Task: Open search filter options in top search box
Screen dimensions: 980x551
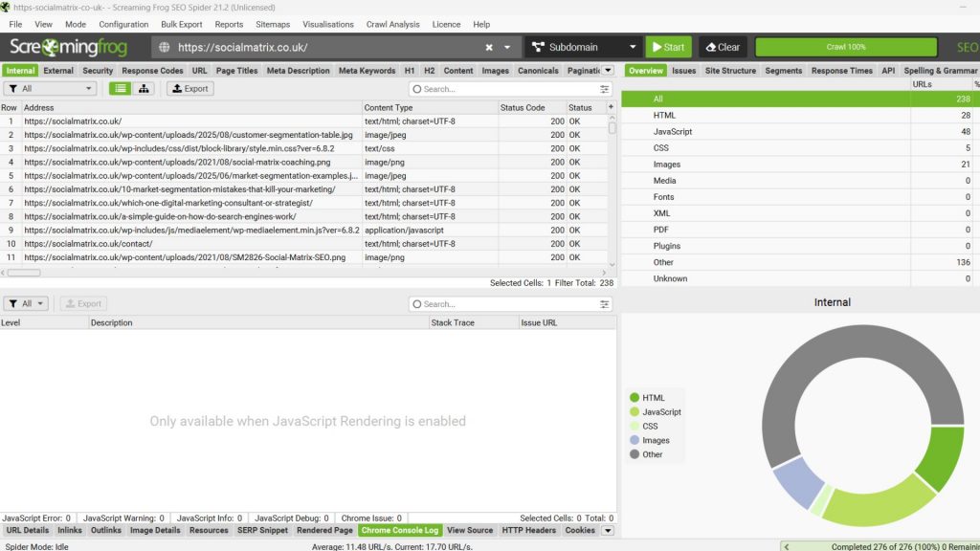Action: coord(604,89)
